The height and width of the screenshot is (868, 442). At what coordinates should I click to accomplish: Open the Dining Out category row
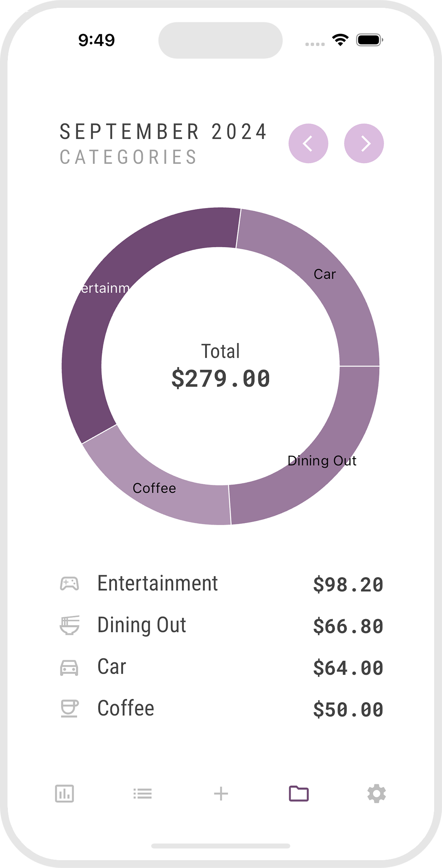142,625
